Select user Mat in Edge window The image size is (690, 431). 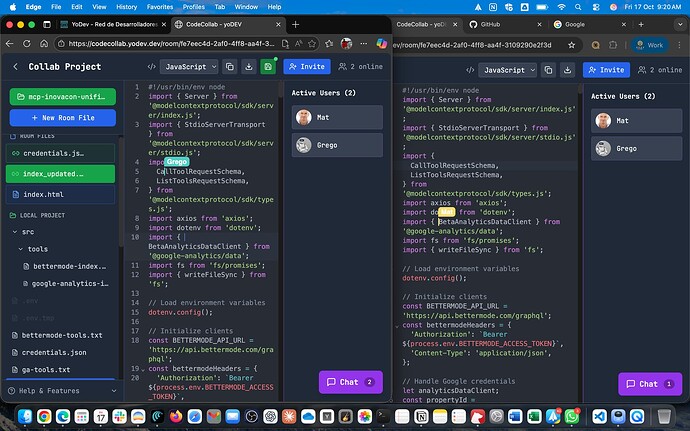[337, 117]
